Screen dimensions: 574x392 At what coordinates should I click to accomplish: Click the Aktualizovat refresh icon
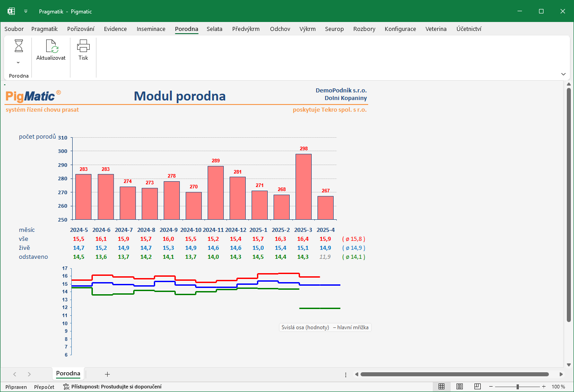(x=51, y=46)
